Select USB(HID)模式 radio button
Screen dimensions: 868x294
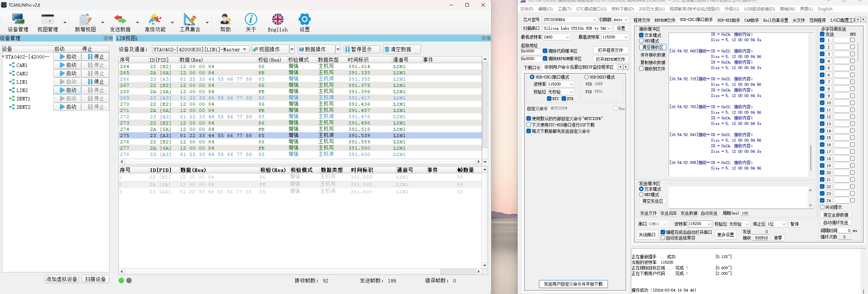[586, 77]
